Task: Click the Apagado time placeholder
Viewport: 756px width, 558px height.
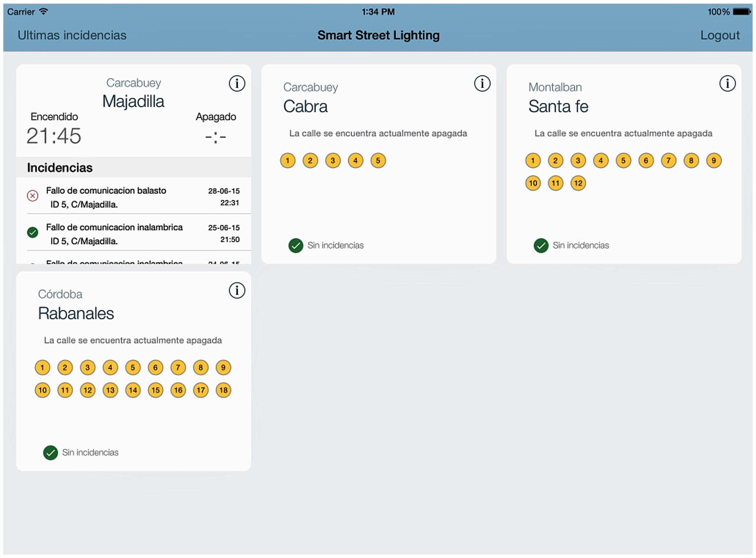Action: (216, 137)
